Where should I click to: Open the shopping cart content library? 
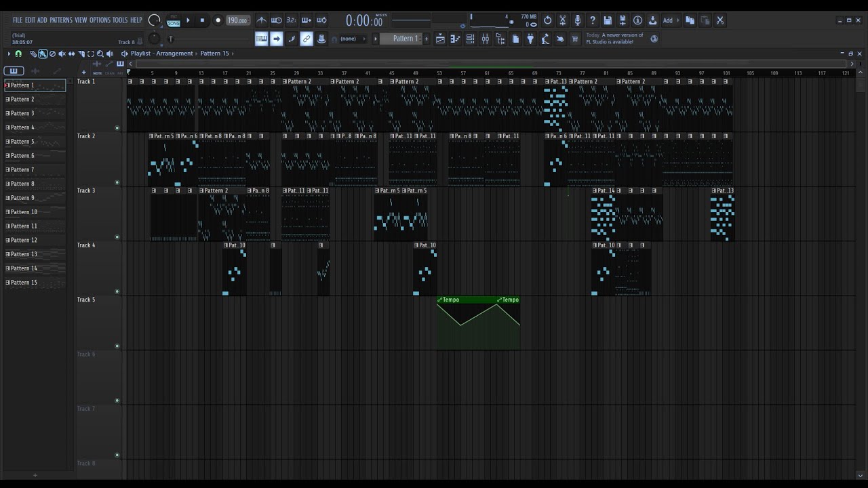tap(575, 39)
